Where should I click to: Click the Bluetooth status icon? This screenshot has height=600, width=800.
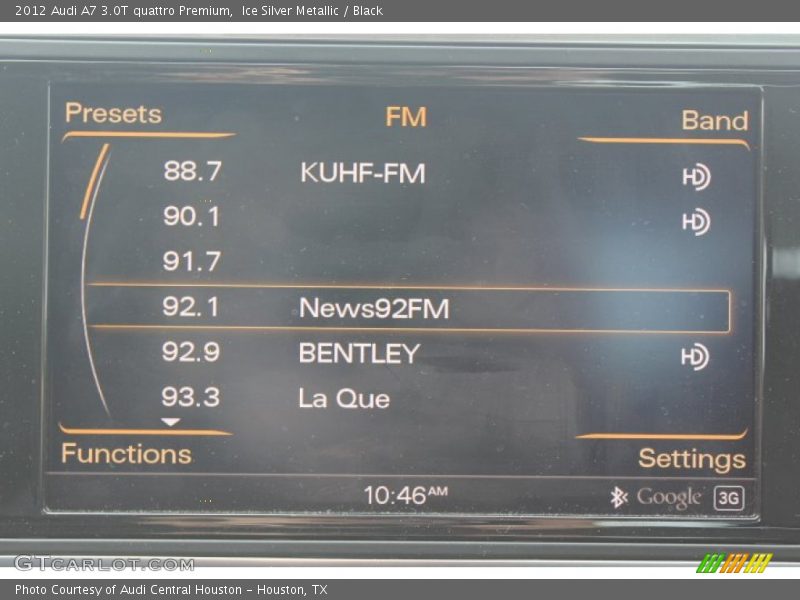[x=619, y=497]
